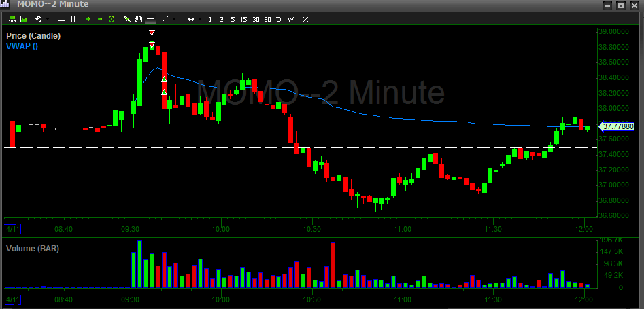
Task: Click the SYM symbol entry icon
Action: click(x=12, y=19)
